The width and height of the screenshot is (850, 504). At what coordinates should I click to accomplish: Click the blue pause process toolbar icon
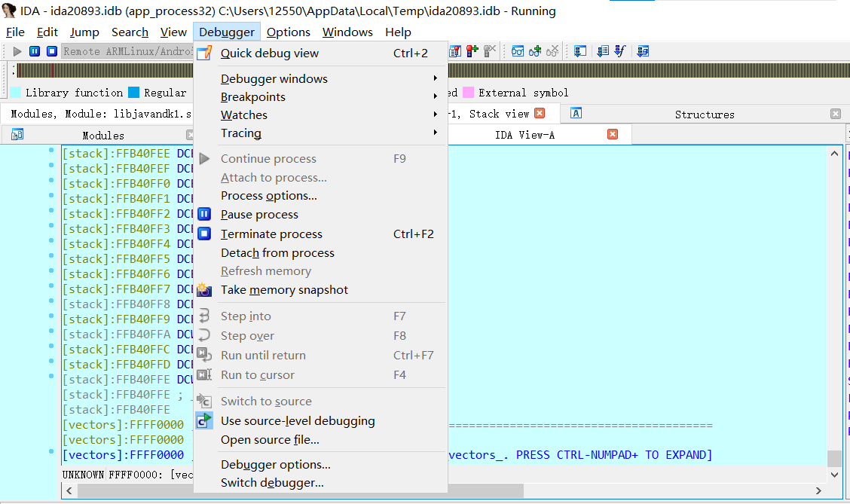click(x=35, y=51)
